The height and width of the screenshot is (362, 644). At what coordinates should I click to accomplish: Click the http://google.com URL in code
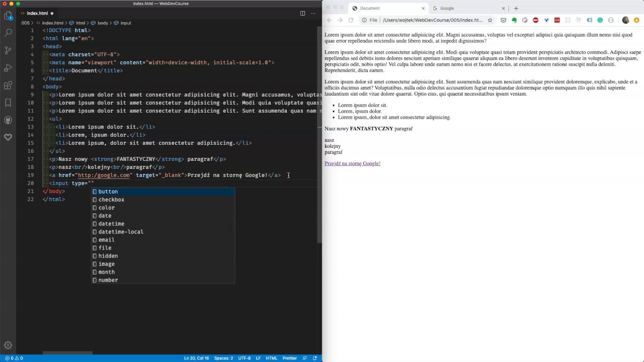click(x=104, y=175)
